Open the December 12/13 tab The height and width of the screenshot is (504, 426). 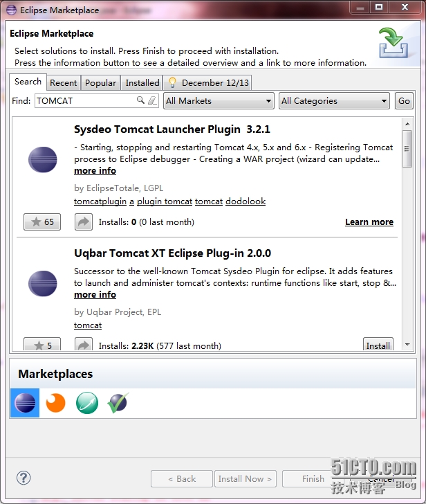click(x=208, y=83)
